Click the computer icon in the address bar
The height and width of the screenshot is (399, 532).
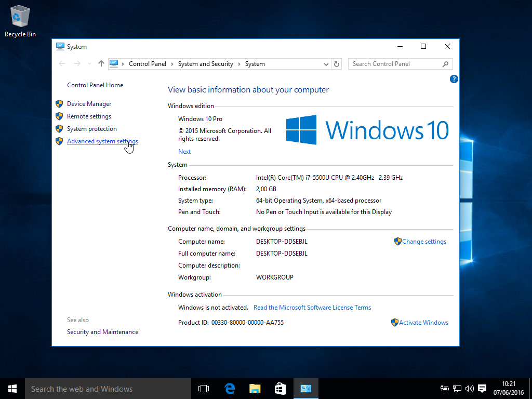pyautogui.click(x=114, y=63)
